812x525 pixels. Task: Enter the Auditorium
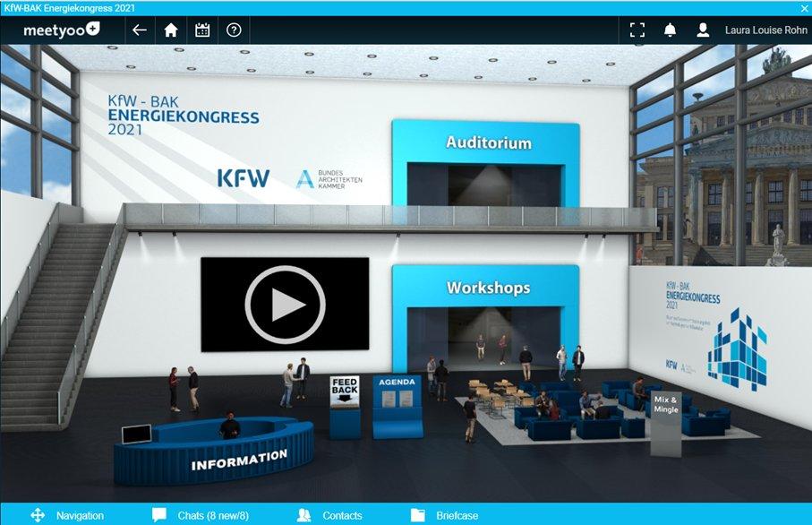pos(486,163)
